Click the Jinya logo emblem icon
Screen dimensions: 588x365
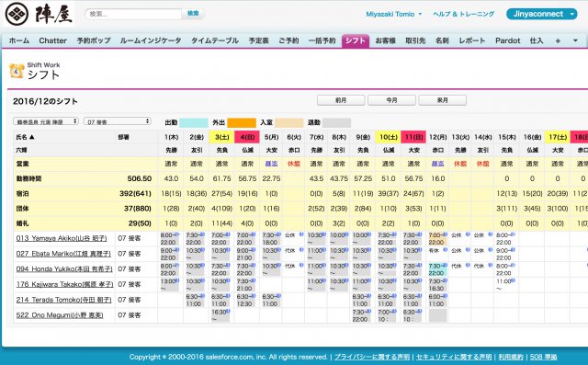point(17,14)
